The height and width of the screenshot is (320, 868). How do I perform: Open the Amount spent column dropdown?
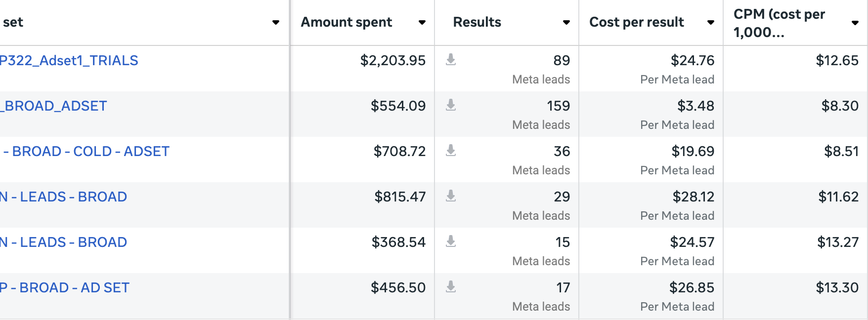pos(422,22)
